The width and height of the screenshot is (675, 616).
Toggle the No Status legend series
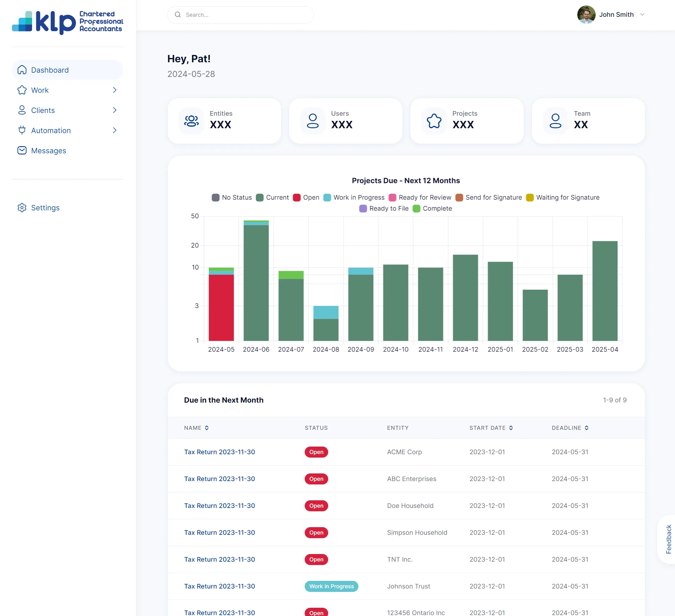pyautogui.click(x=232, y=197)
